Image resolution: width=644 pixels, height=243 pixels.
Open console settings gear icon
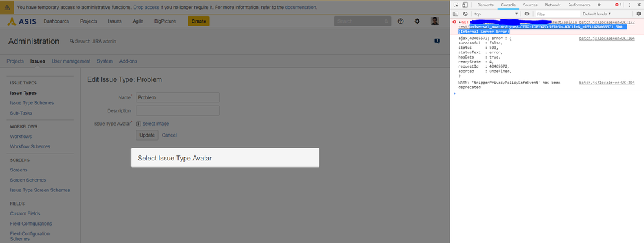click(639, 14)
